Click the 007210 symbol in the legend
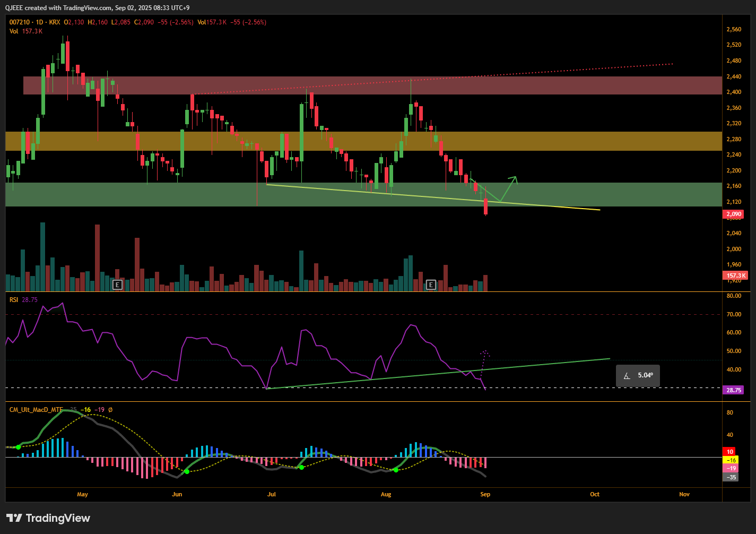The width and height of the screenshot is (756, 534). point(19,22)
